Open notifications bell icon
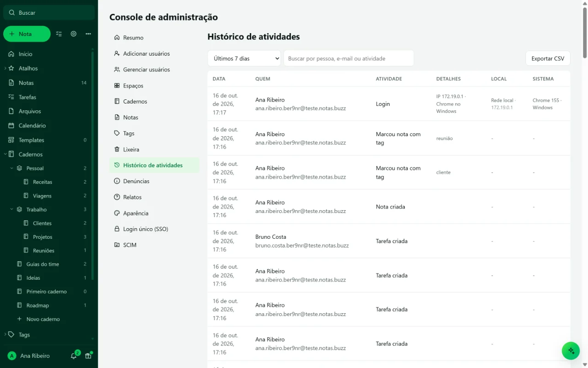Screen dimensions: 588x368 point(73,356)
